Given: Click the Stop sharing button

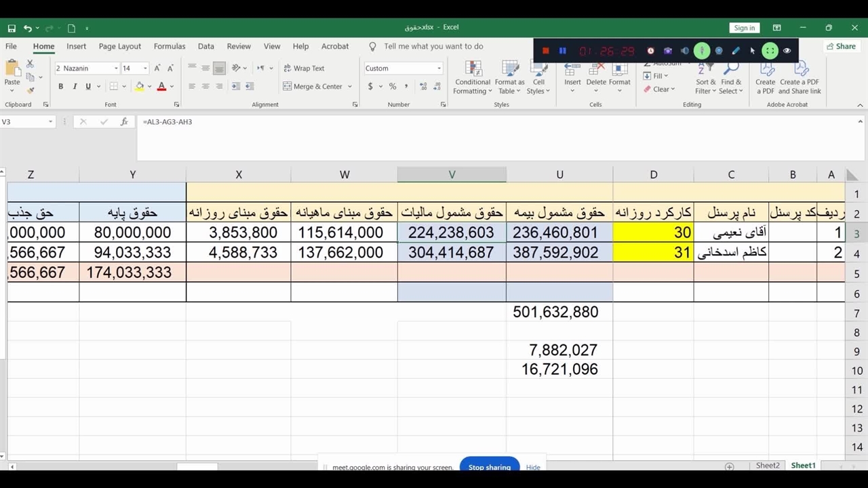Looking at the screenshot, I should tap(489, 466).
